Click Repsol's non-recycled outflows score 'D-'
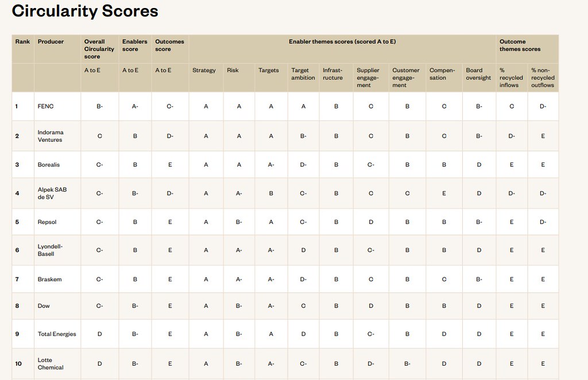The height and width of the screenshot is (380, 588). (x=543, y=222)
